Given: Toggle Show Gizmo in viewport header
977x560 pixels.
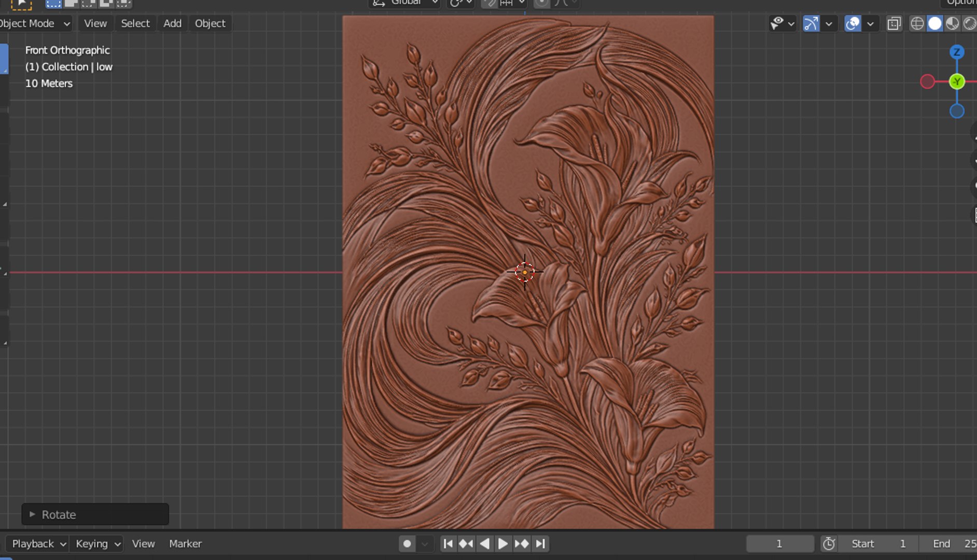Looking at the screenshot, I should click(x=811, y=23).
